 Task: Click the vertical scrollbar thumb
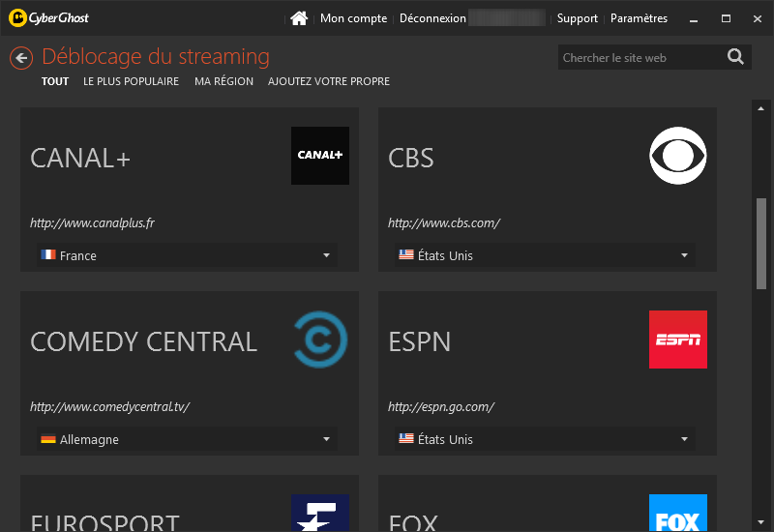click(x=761, y=244)
